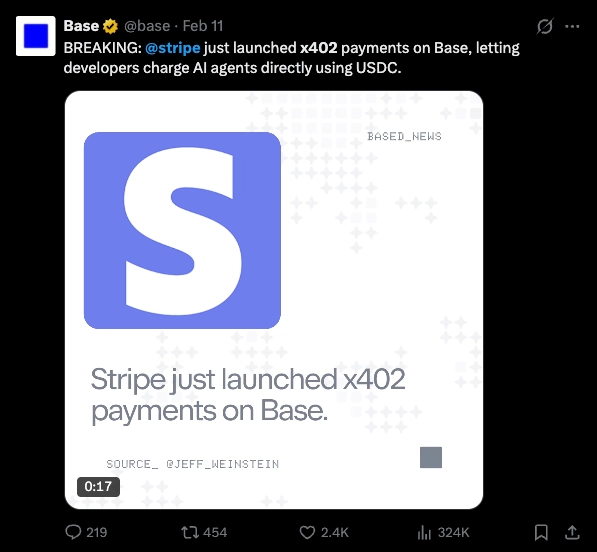597x552 pixels.
Task: Click the Grok slashed-circle icon
Action: click(x=545, y=26)
